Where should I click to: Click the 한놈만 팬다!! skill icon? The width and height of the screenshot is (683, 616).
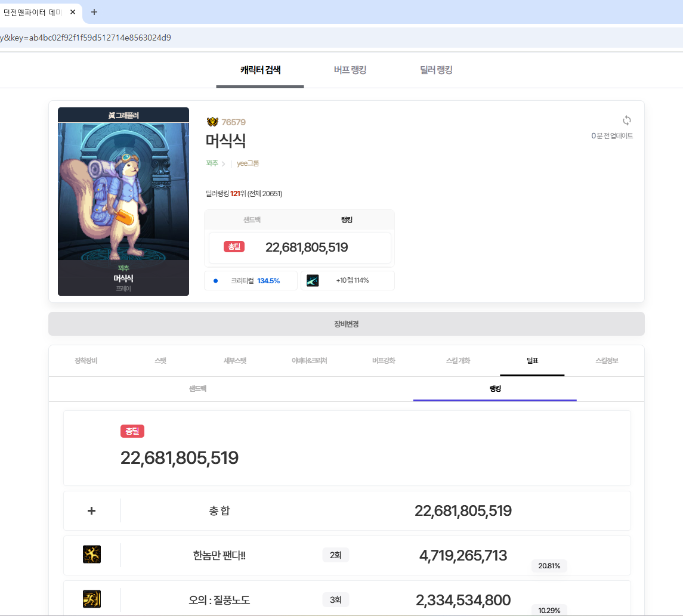point(92,555)
